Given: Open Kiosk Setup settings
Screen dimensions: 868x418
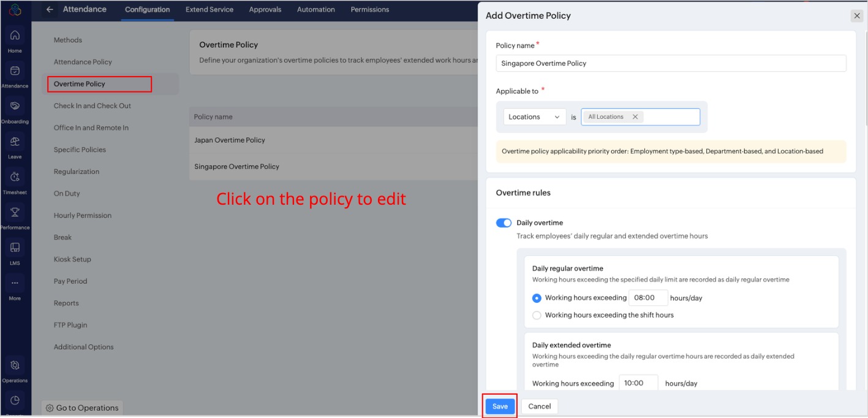Looking at the screenshot, I should coord(72,260).
